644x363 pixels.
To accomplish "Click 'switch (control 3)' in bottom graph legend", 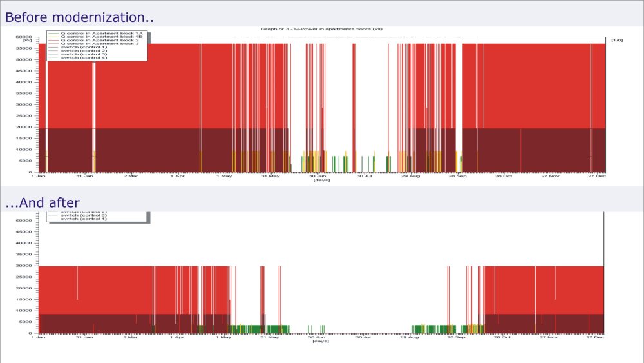I will [84, 215].
